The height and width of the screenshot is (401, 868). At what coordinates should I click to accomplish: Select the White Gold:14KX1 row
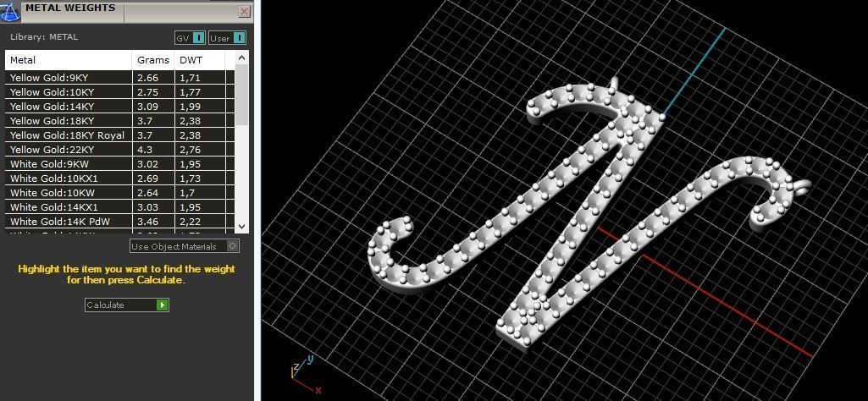tap(120, 207)
